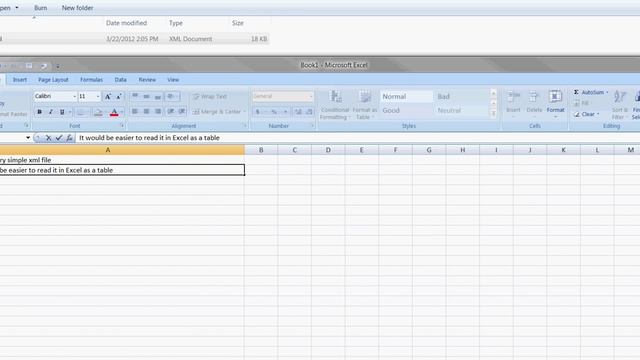640x360 pixels.
Task: Cancel the entry with formula bar X
Action: tap(48, 138)
